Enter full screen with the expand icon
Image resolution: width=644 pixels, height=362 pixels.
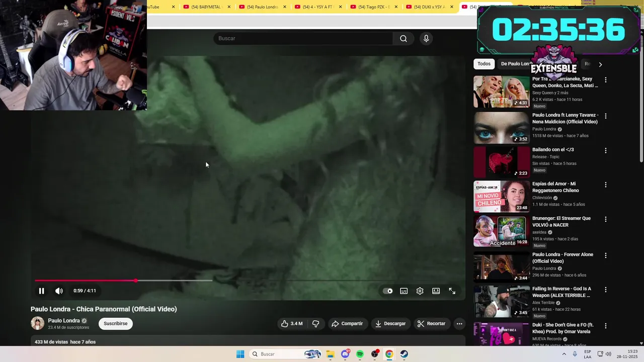coord(452,291)
